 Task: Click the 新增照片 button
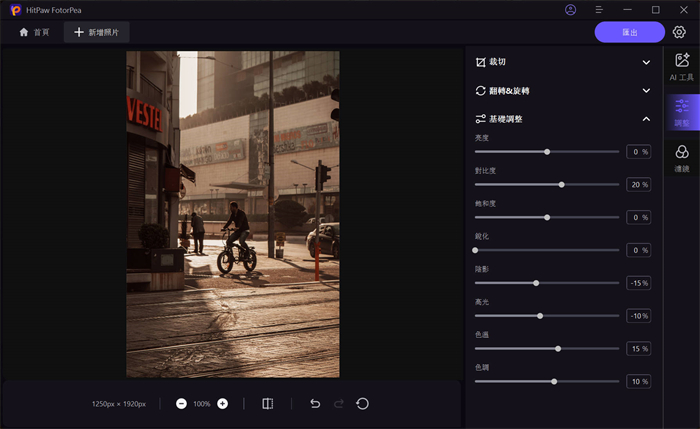click(97, 32)
